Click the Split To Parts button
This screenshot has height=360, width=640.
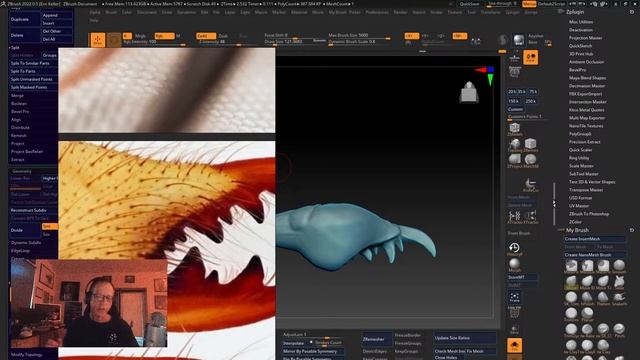point(33,71)
